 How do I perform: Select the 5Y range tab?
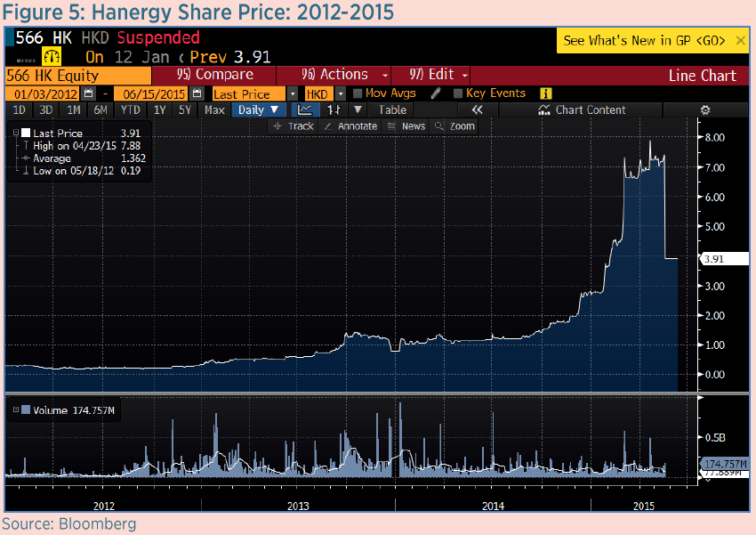(x=185, y=110)
